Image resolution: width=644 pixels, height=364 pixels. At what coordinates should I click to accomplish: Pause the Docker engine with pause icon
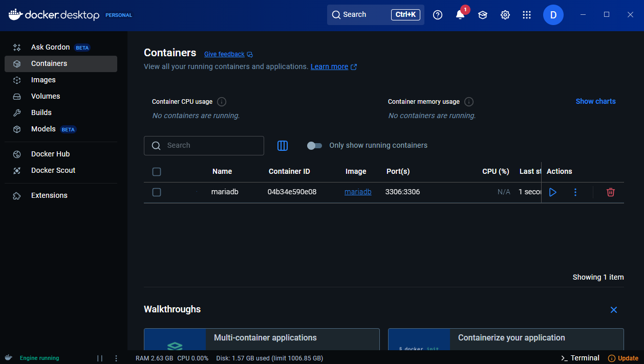point(100,358)
